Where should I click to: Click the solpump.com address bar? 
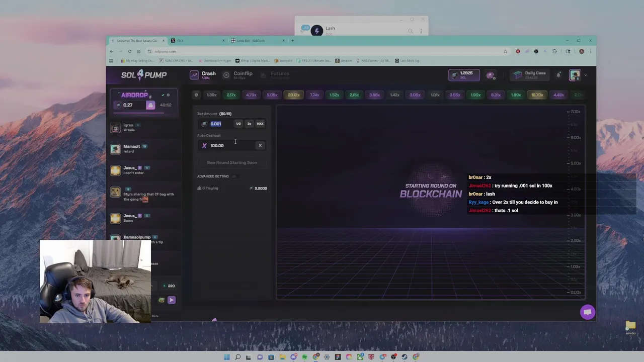click(327, 51)
